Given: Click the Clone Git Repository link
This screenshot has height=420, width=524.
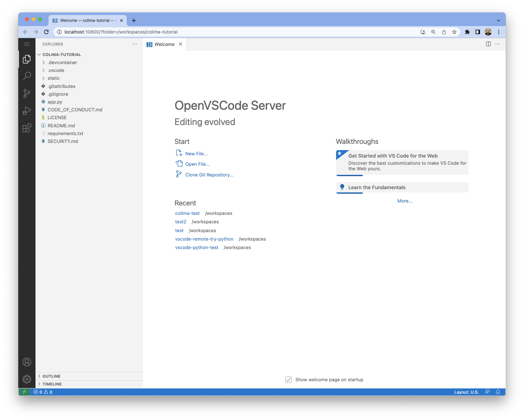Looking at the screenshot, I should (x=209, y=175).
